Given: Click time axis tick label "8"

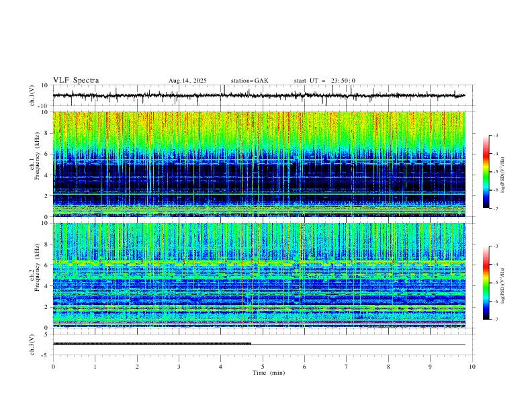Looking at the screenshot, I should [388, 367].
